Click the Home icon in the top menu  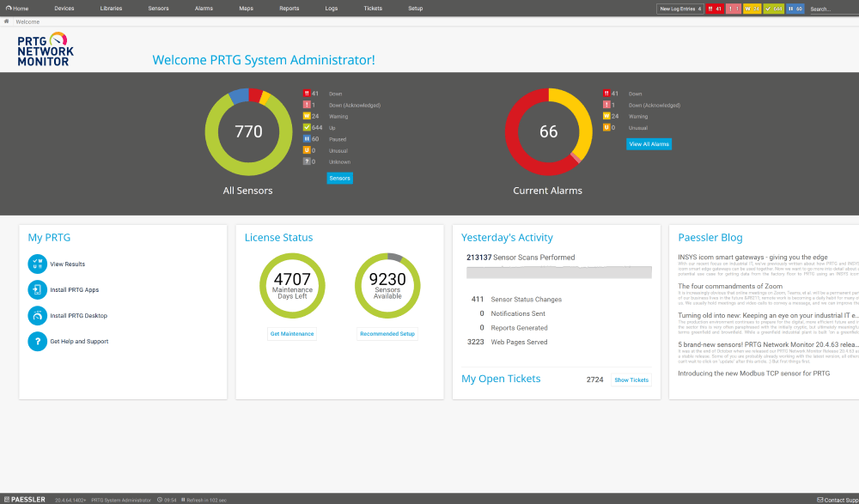point(9,9)
